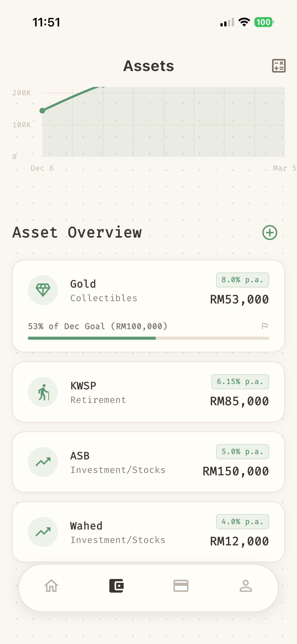Tap the add asset plus icon
Viewport: 297px width, 644px height.
(x=270, y=232)
